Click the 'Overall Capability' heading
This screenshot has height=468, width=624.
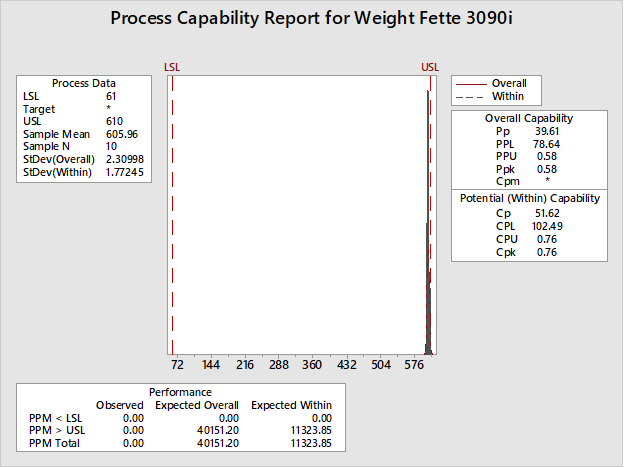[x=529, y=118]
